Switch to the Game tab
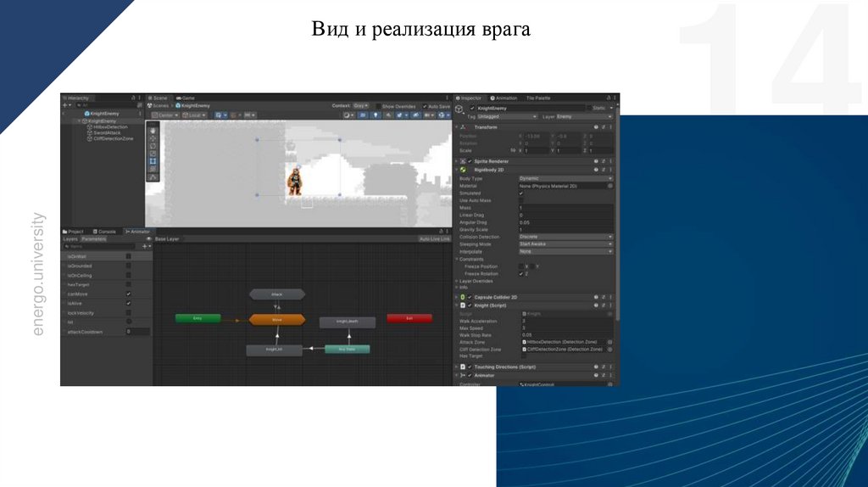The width and height of the screenshot is (868, 487). tap(186, 98)
